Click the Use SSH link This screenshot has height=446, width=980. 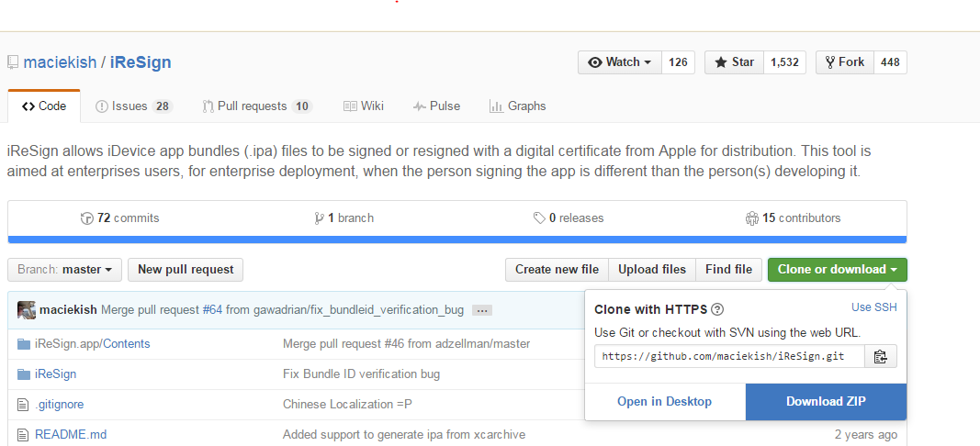[x=873, y=307]
